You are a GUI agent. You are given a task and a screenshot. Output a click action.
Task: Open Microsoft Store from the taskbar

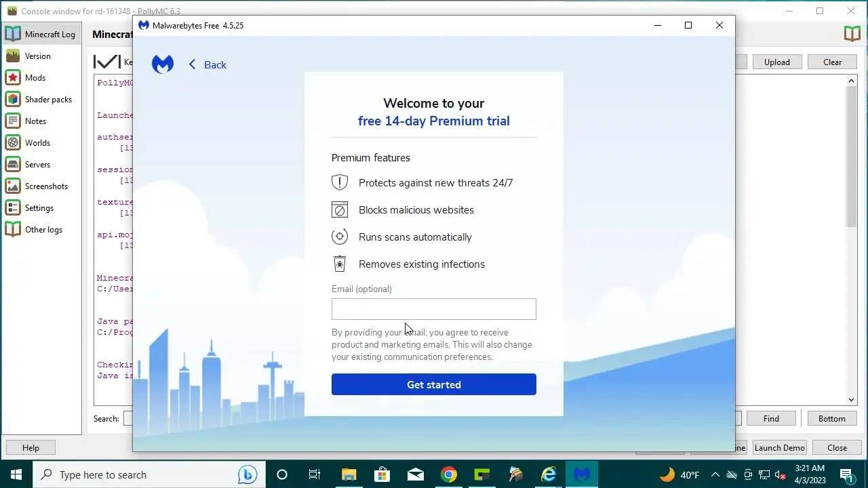coord(382,474)
